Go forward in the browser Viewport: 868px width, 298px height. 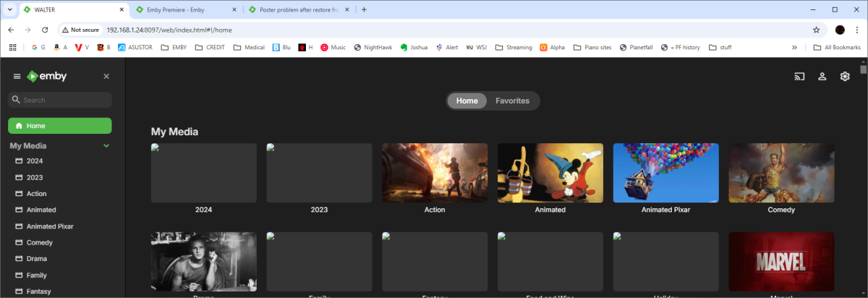coord(28,30)
